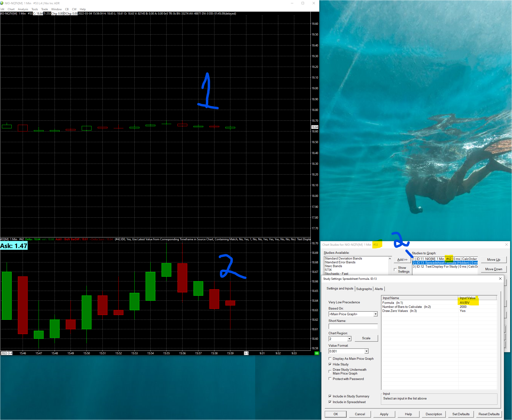This screenshot has height=420, width=512.
Task: Open the Based On dropdown
Action: (x=375, y=314)
